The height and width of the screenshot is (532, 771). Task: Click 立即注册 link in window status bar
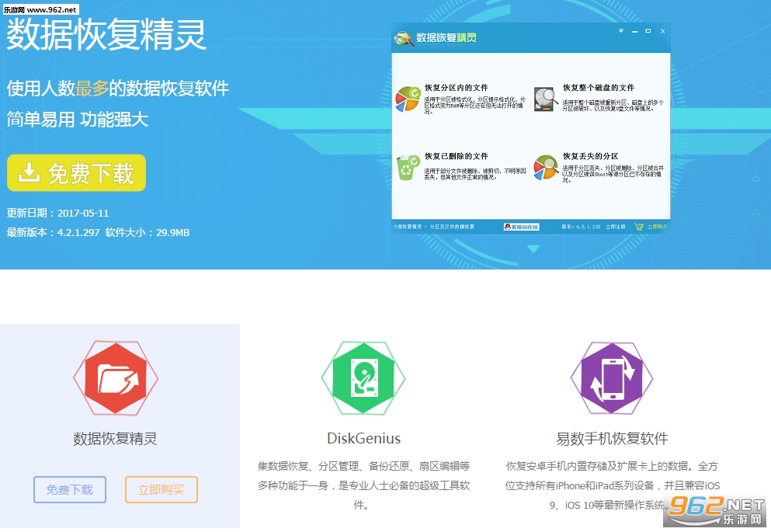(x=616, y=227)
